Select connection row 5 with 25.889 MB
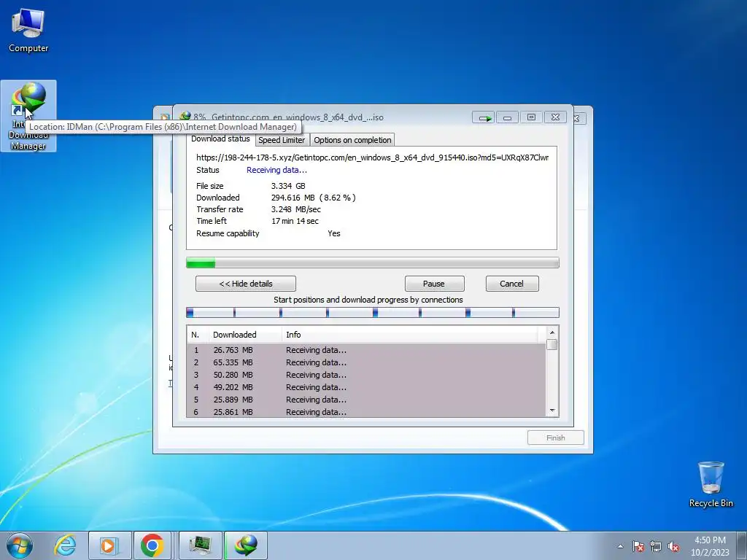 pyautogui.click(x=366, y=400)
